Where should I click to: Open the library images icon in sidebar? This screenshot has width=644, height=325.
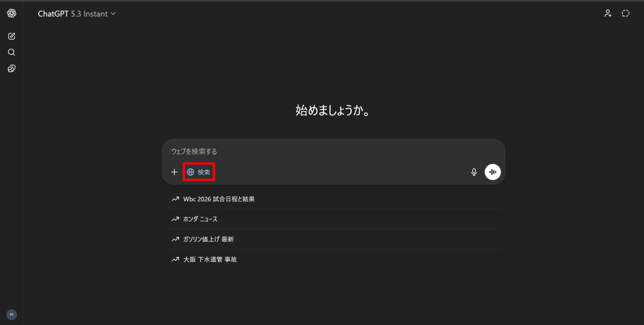point(12,69)
